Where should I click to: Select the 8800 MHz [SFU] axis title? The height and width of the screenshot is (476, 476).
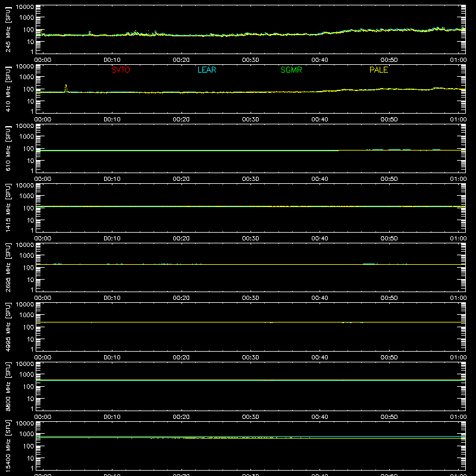[8, 386]
